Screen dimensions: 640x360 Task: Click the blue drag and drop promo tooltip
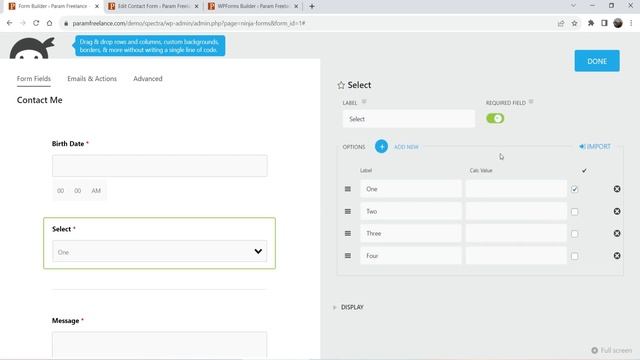point(150,46)
